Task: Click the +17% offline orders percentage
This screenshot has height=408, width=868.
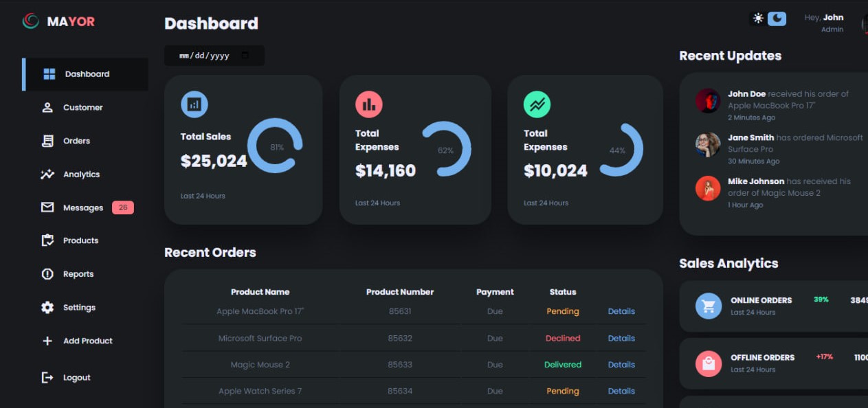Action: point(824,356)
